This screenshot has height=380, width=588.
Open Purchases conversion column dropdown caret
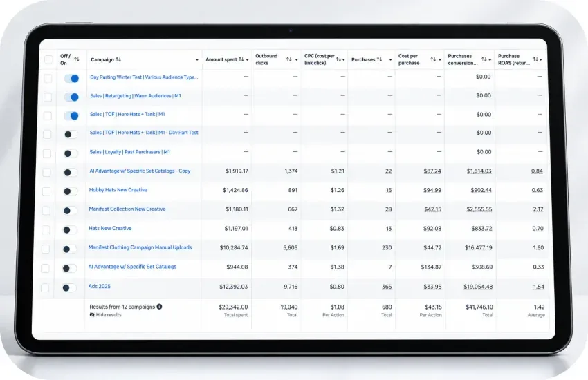[490, 60]
